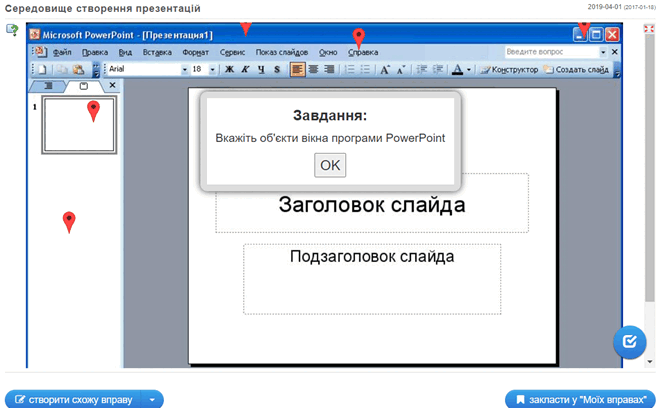Viewport: 664px width, 408px height.
Task: Maximize the PowerPoint window
Action: [x=596, y=34]
